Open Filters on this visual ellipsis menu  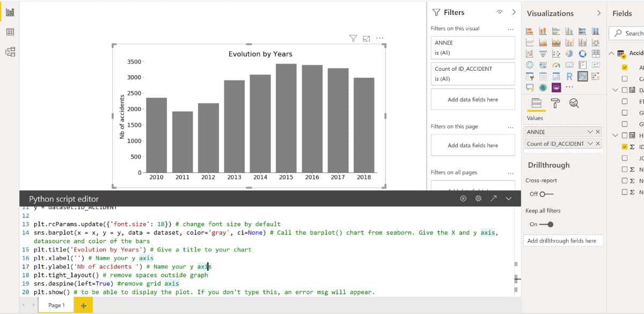(510, 28)
